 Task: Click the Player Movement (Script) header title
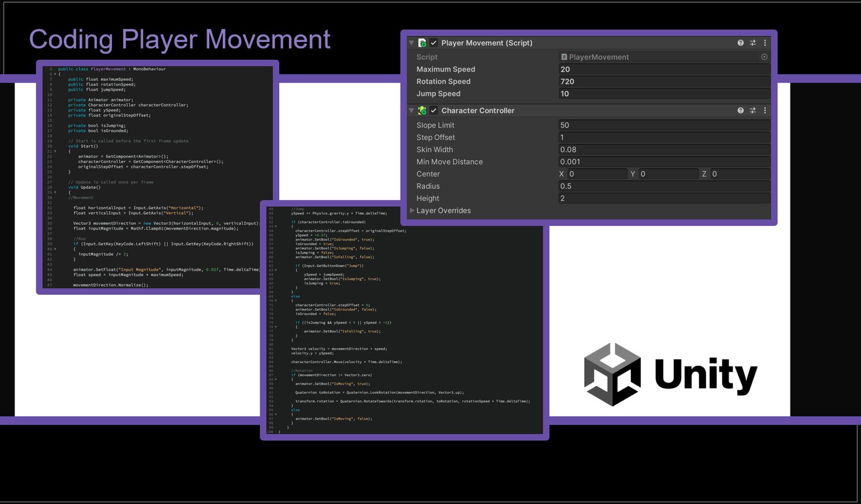pos(487,43)
